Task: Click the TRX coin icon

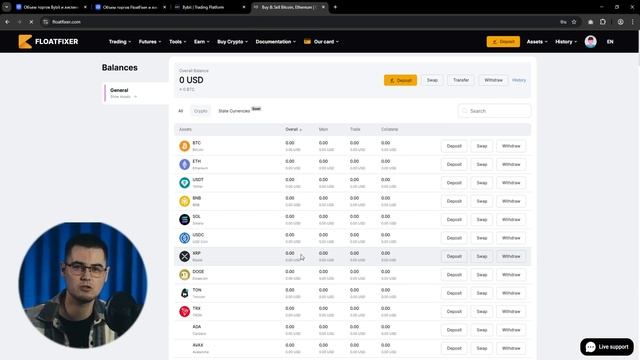Action: [x=184, y=311]
